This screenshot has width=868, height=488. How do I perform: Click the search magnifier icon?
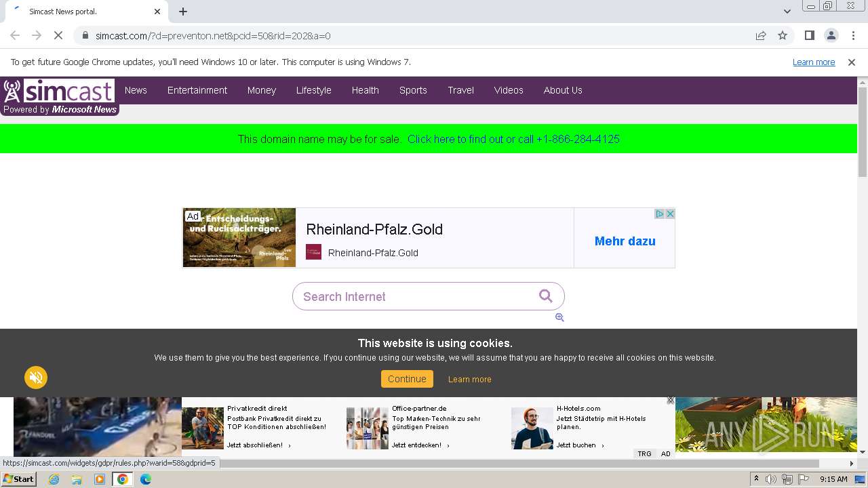click(x=546, y=296)
